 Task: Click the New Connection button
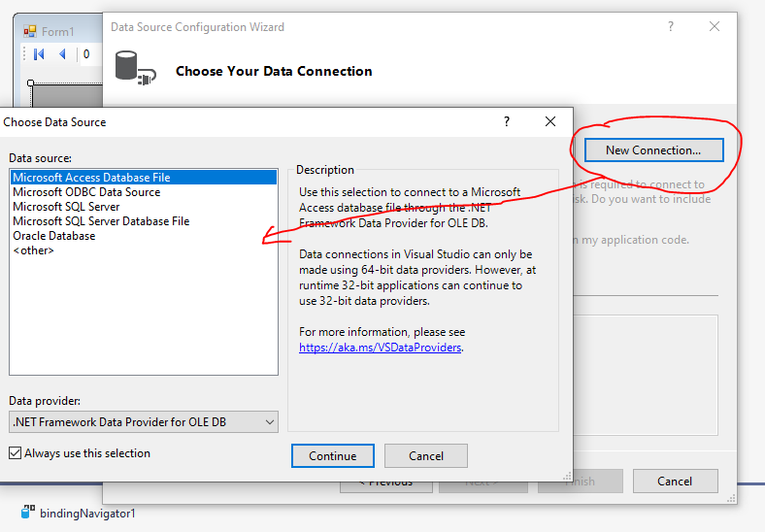click(x=653, y=150)
